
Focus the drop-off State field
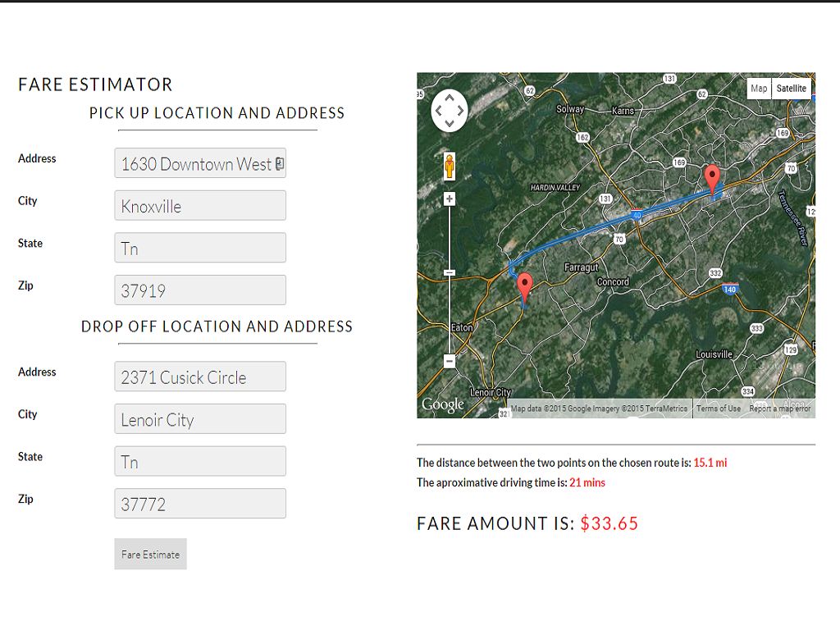tap(200, 461)
